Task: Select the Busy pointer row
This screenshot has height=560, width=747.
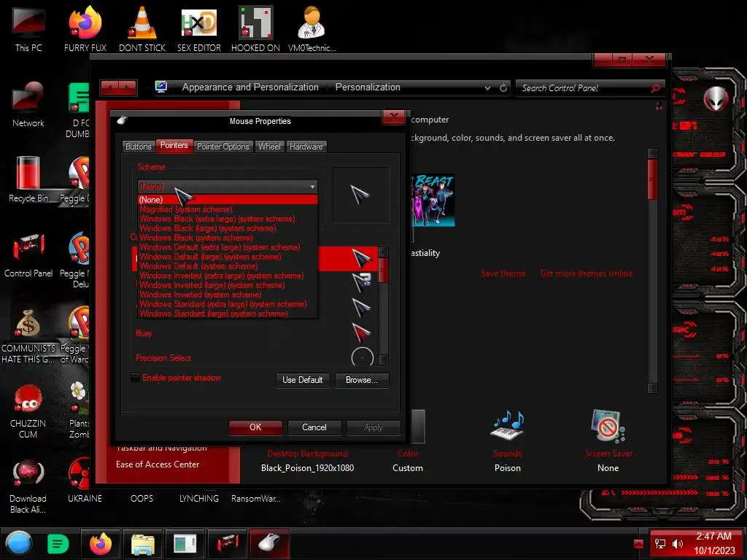Action: click(255, 332)
